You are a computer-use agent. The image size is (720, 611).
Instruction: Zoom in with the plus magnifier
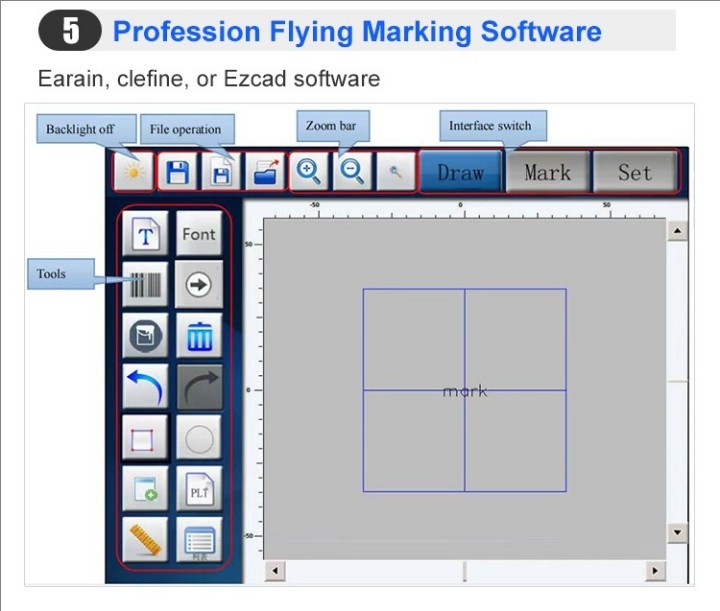pyautogui.click(x=309, y=172)
